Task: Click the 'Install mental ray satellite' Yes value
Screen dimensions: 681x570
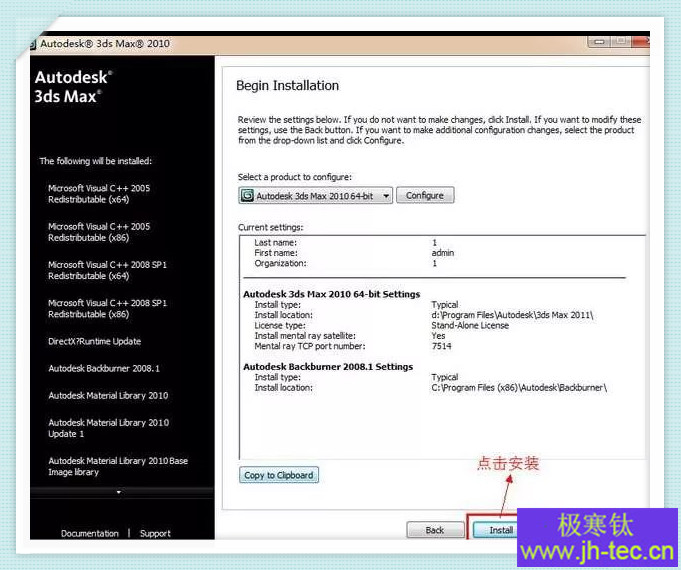Action: [x=438, y=336]
